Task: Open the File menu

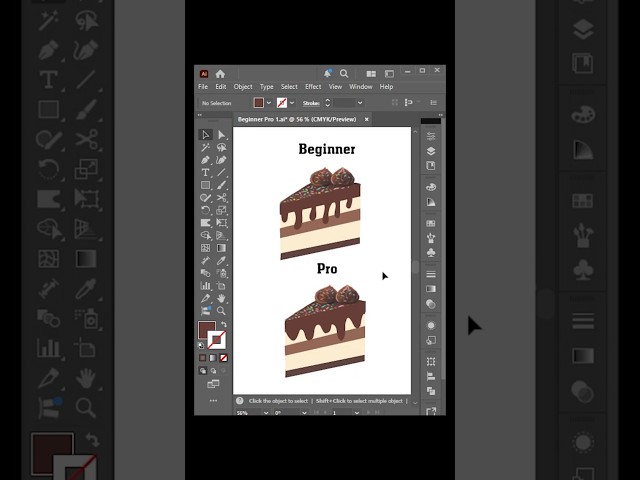Action: click(203, 87)
